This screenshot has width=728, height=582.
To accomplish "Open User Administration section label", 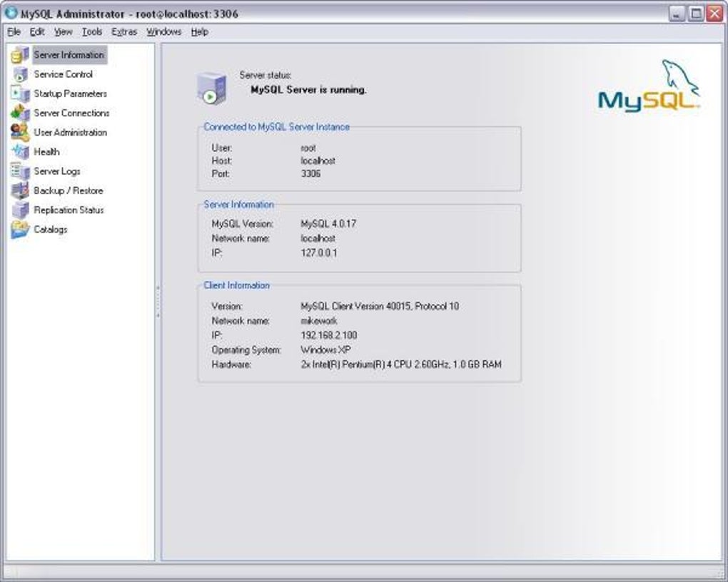I will (70, 132).
